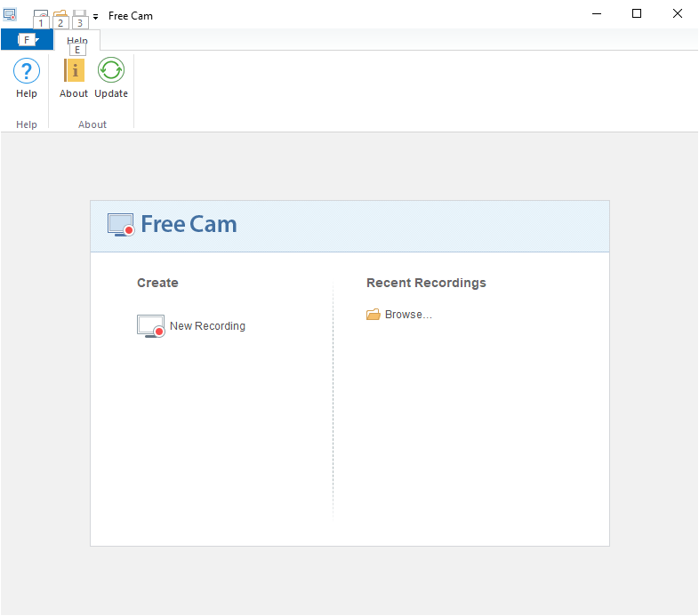Click the Browse folder icon
This screenshot has width=699, height=616.
point(374,315)
